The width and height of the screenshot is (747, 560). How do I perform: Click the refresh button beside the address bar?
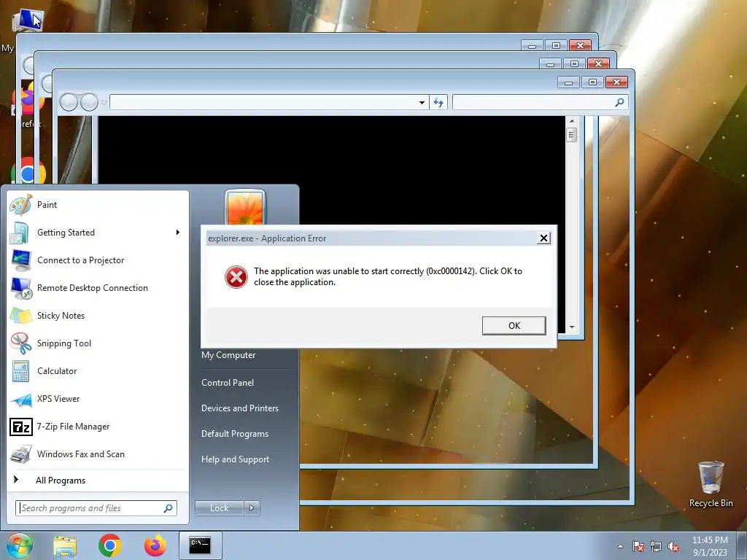coord(438,102)
